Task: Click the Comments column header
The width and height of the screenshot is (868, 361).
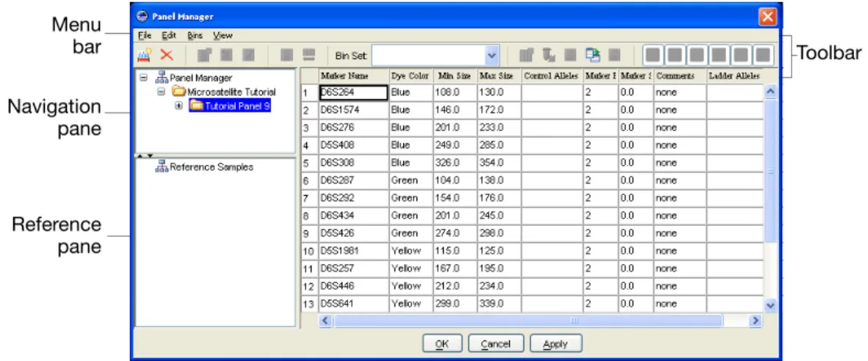Action: [x=680, y=76]
